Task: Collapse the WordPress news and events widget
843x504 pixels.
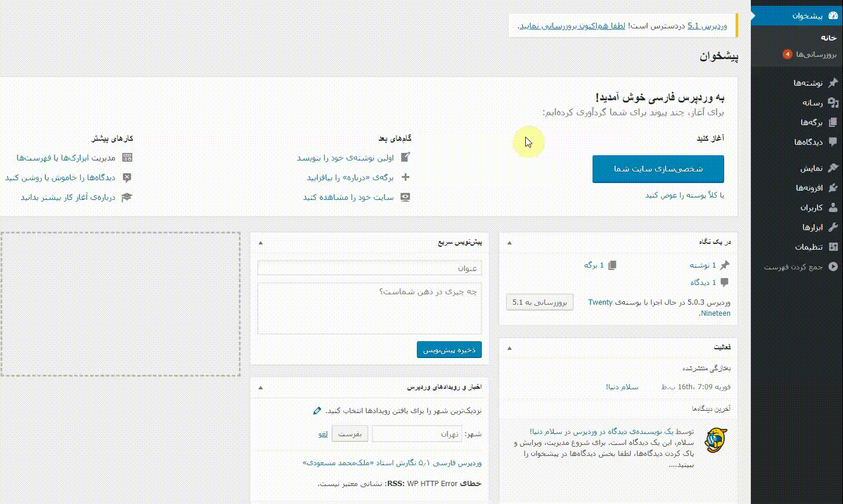Action: 260,388
